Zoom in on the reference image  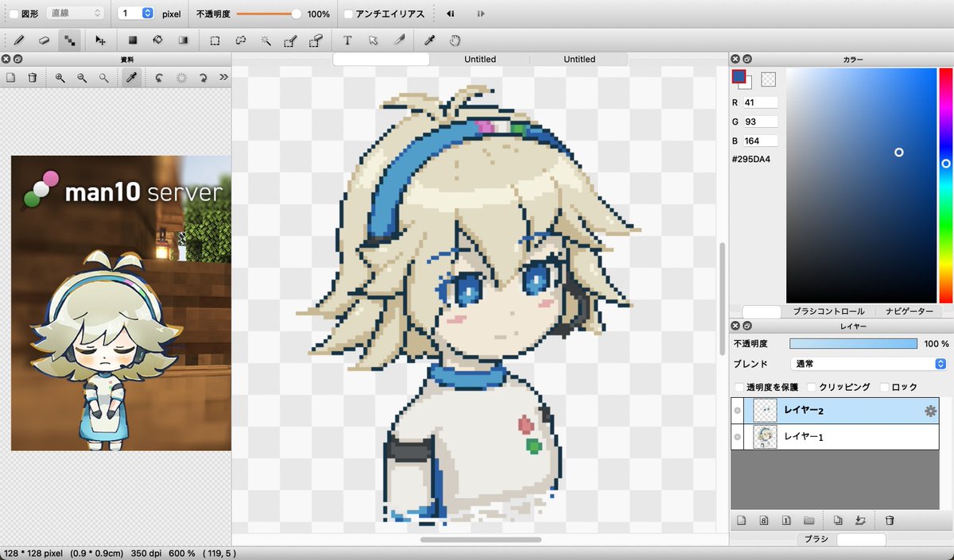click(x=60, y=77)
